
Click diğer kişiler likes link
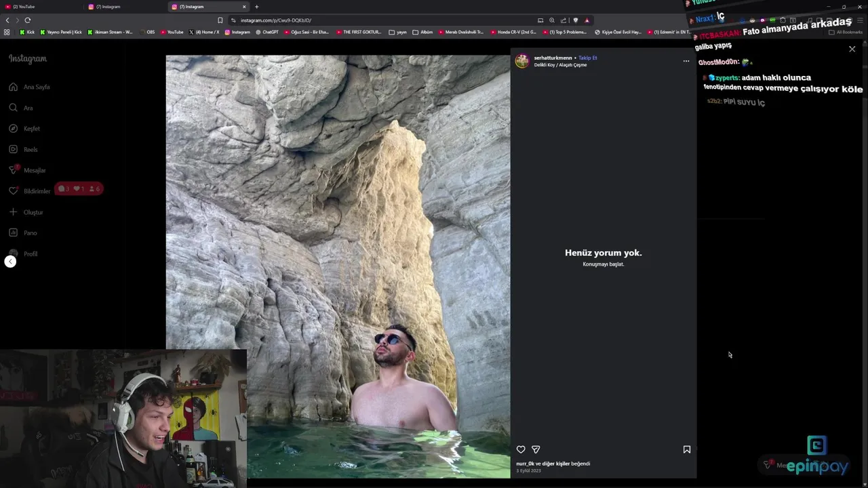click(x=556, y=464)
